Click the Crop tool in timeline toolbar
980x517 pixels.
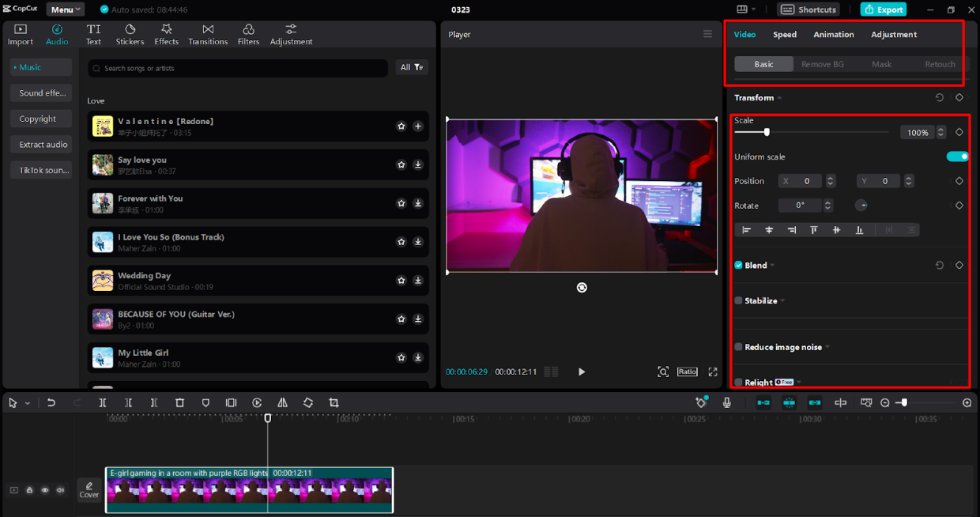pos(334,403)
